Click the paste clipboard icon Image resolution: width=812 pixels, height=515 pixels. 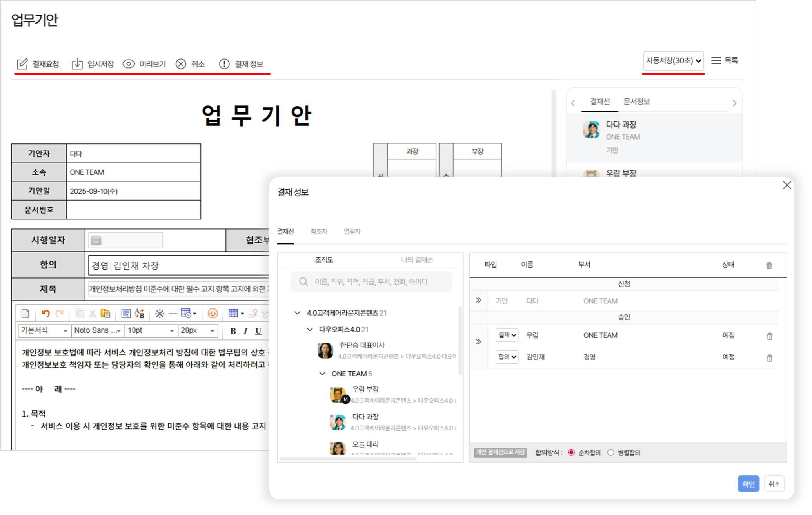105,313
